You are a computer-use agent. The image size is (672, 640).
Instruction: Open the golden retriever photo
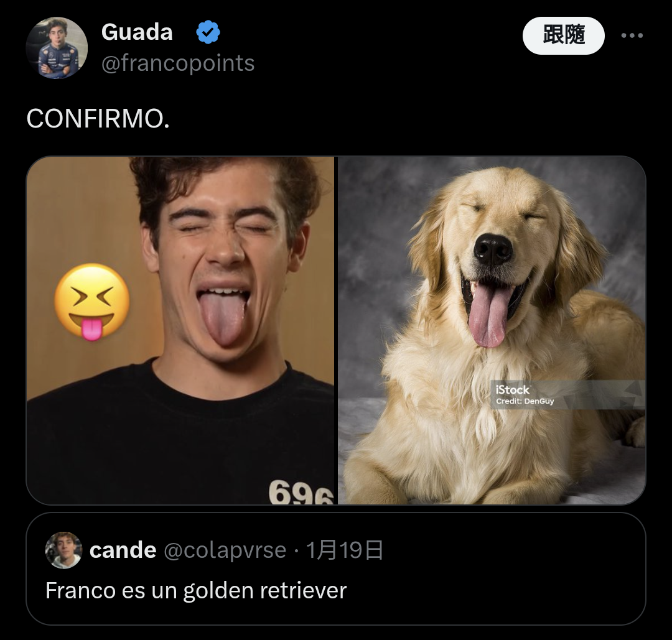[492, 330]
